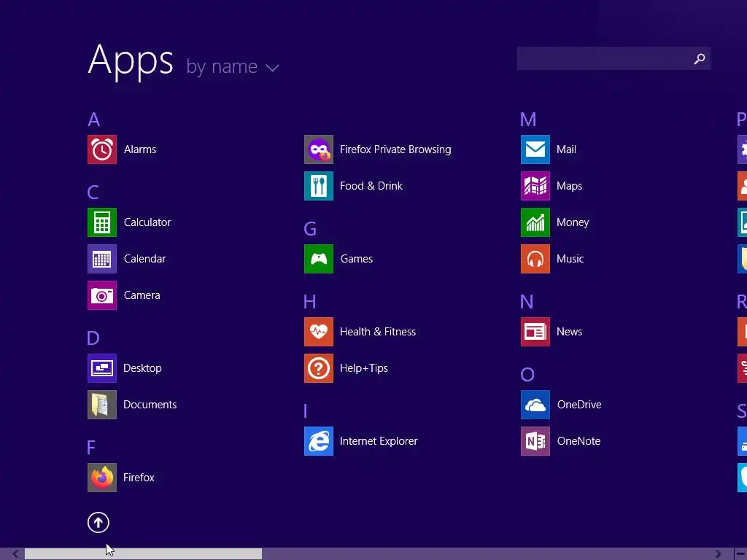Viewport: 747px width, 560px height.
Task: Click the horizontal scrollbar thumb
Action: [x=144, y=554]
